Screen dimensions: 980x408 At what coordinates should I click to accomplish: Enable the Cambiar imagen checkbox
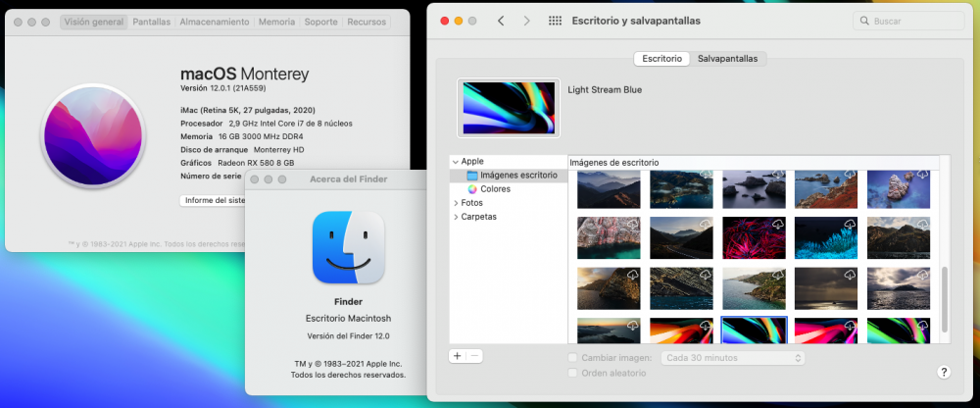572,358
